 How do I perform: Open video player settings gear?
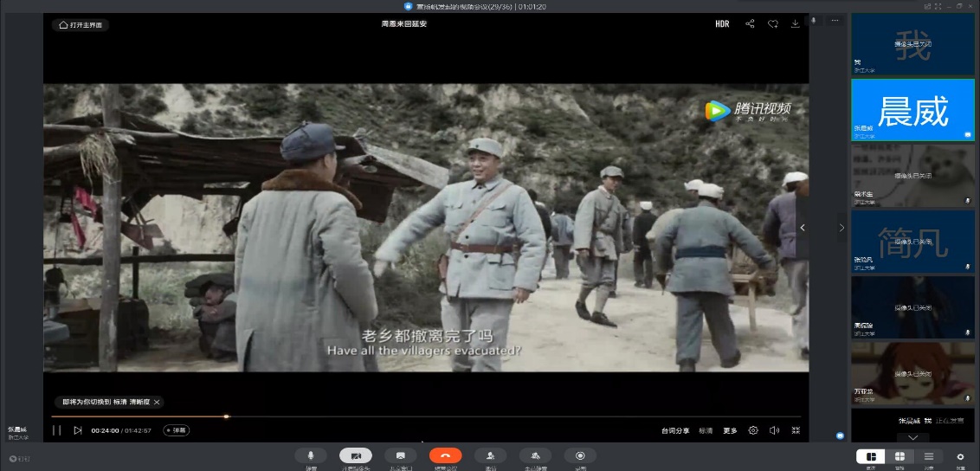(753, 430)
